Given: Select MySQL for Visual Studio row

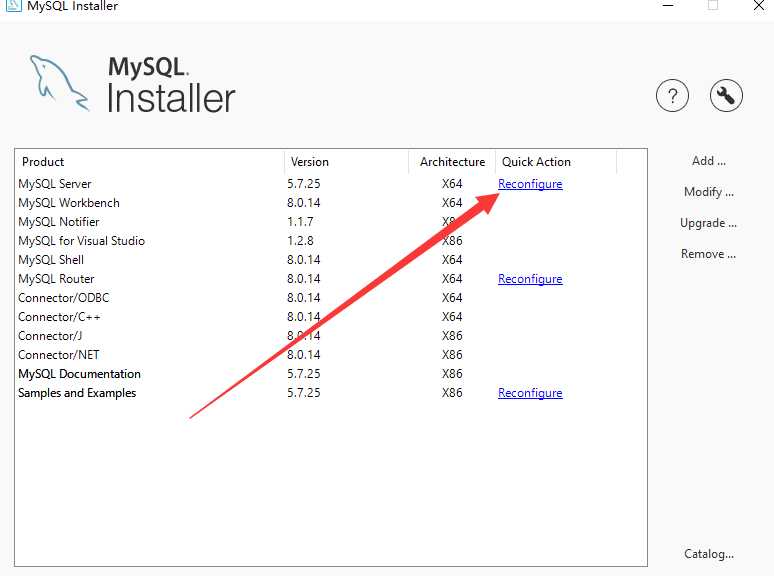Looking at the screenshot, I should tap(330, 241).
